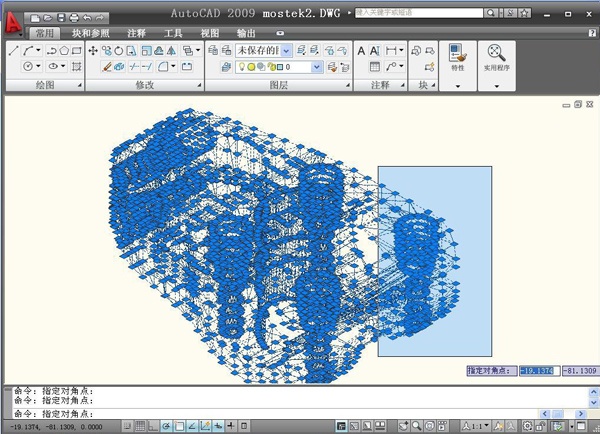Viewport: 600px width, 434px height.
Task: Select the Line draw tool
Action: [x=13, y=50]
